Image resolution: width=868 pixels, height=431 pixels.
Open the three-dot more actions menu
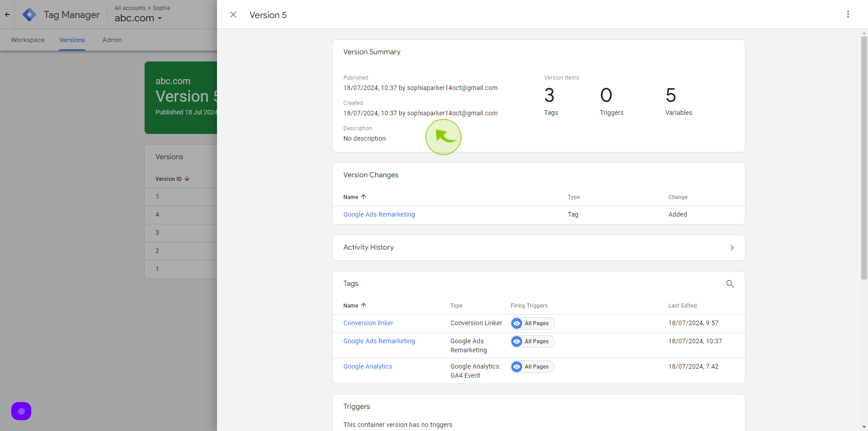(x=848, y=14)
